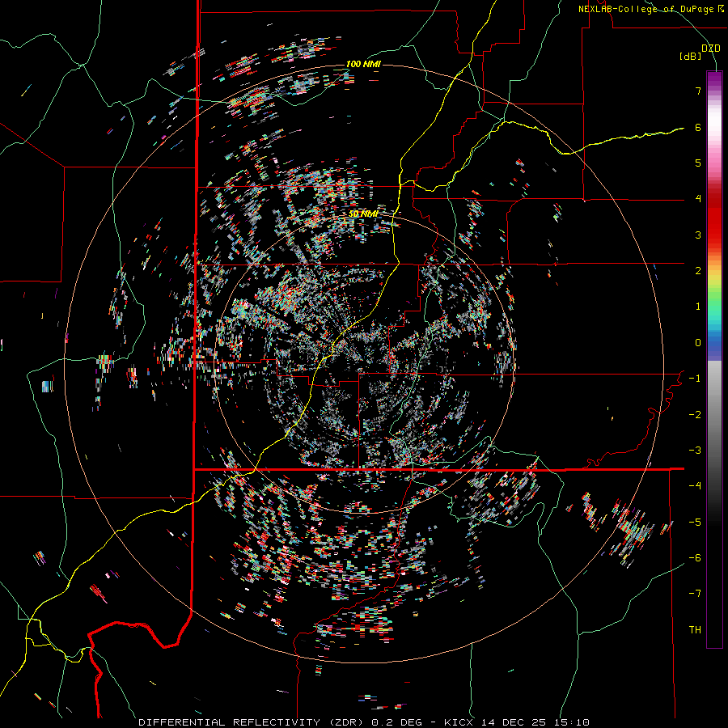The image size is (728, 728).
Task: Click the 4 value on color scale
Action: tap(698, 199)
